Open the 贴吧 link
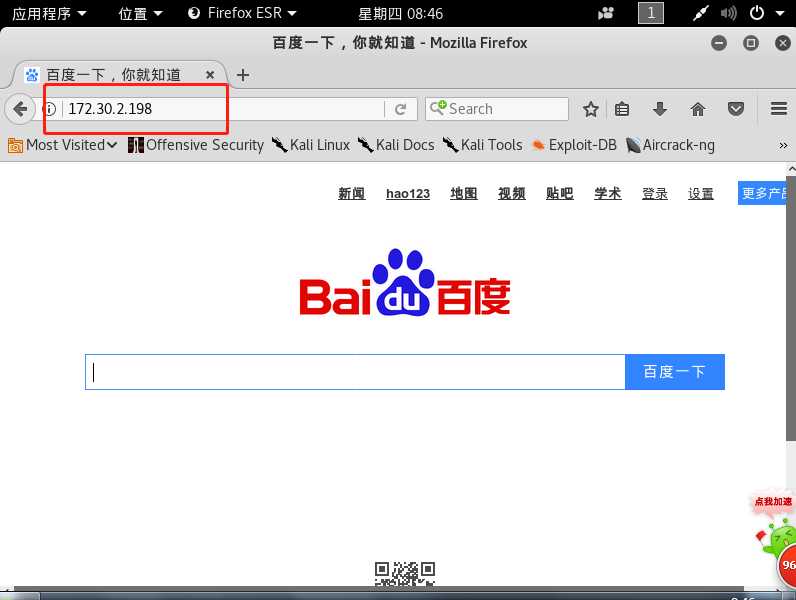The image size is (796, 600). pos(560,193)
